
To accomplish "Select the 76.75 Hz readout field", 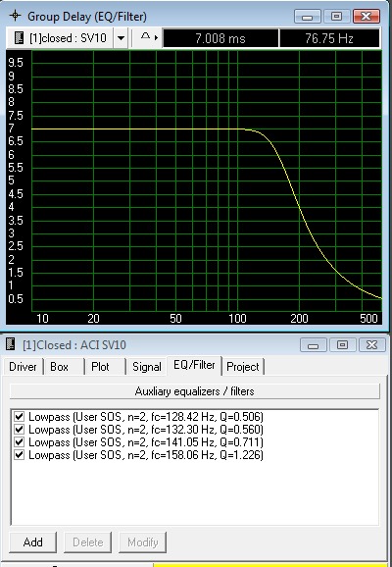I will tap(329, 38).
